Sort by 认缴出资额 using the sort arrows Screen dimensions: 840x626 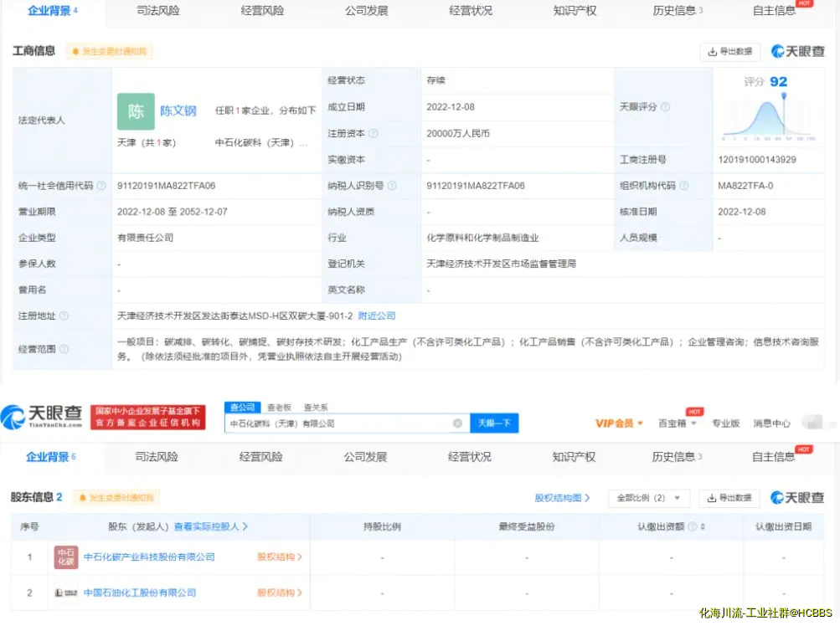coord(703,526)
